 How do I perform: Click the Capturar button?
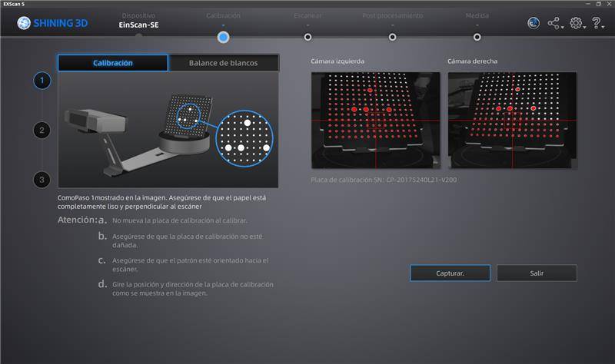tap(450, 273)
